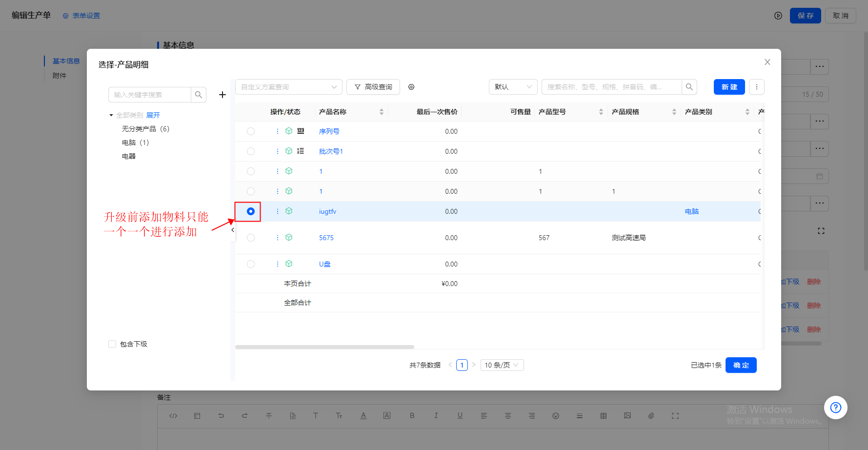Select the 电脑 (1) category
Viewport: 868px width, 450px height.
pos(135,143)
